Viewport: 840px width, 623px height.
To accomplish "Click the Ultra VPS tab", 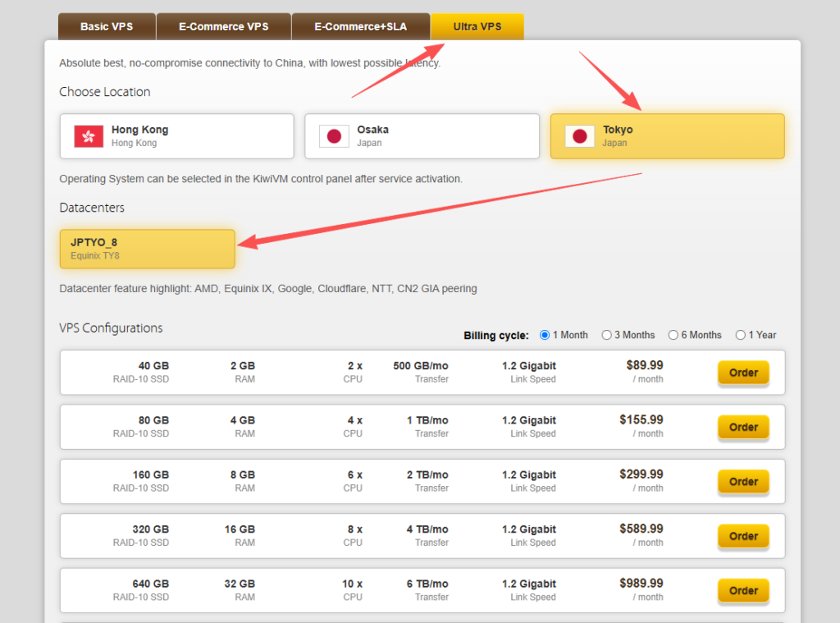I will point(477,26).
